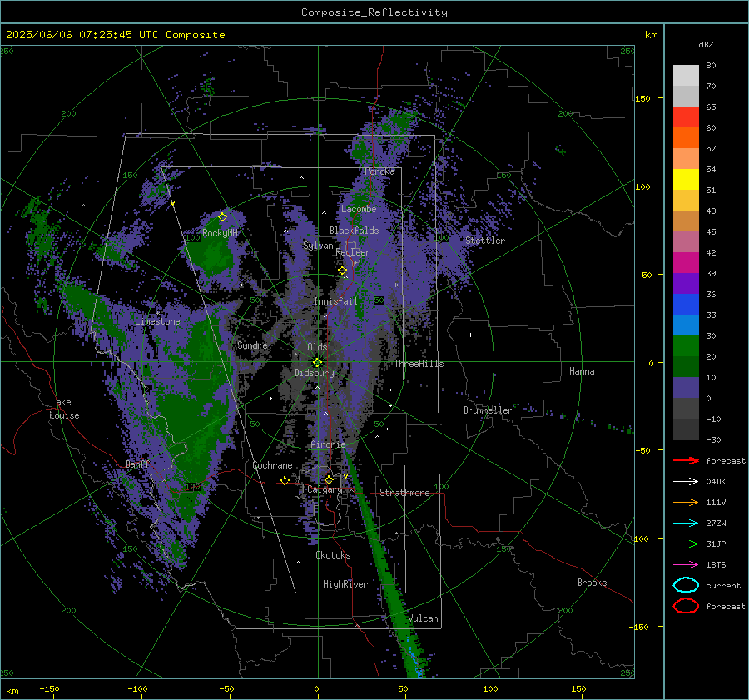Click the orange 60-57 dBZ swatch
This screenshot has width=749, height=700.
[x=686, y=138]
